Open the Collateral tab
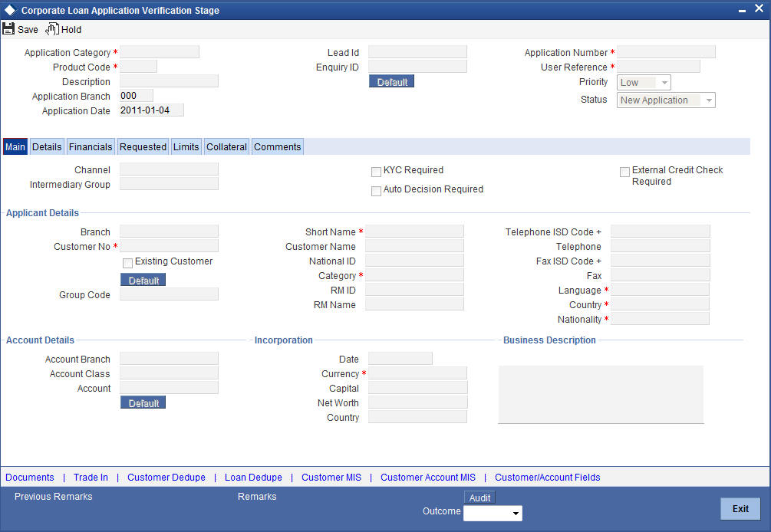 click(226, 146)
